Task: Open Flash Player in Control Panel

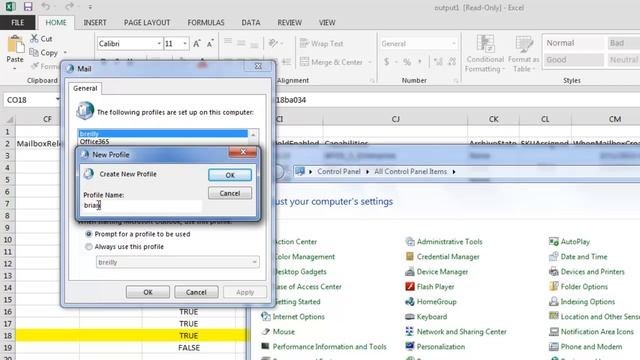Action: point(435,287)
